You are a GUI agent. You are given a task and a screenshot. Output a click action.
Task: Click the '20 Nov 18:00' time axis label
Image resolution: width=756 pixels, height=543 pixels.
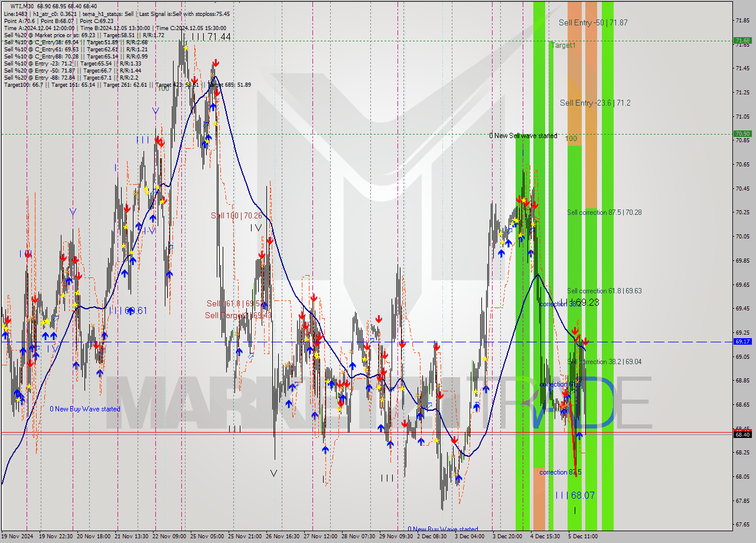94,537
